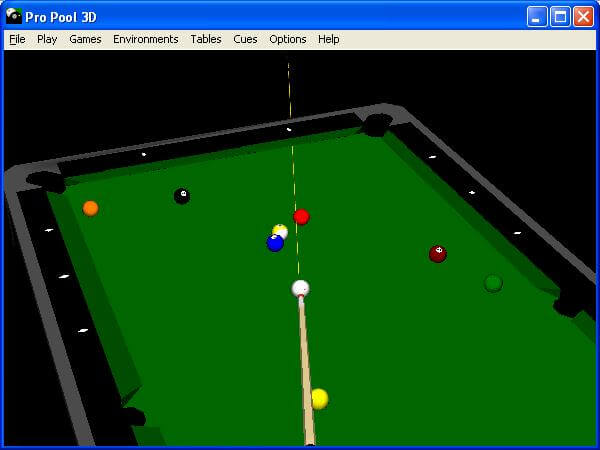Screen dimensions: 600x450
Task: Open the Help menu
Action: point(329,39)
